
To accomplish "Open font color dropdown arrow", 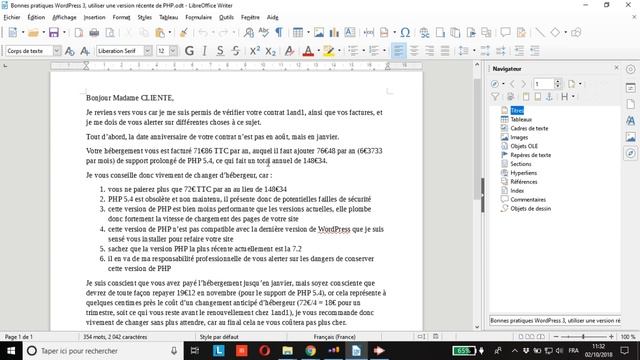I will click(318, 51).
